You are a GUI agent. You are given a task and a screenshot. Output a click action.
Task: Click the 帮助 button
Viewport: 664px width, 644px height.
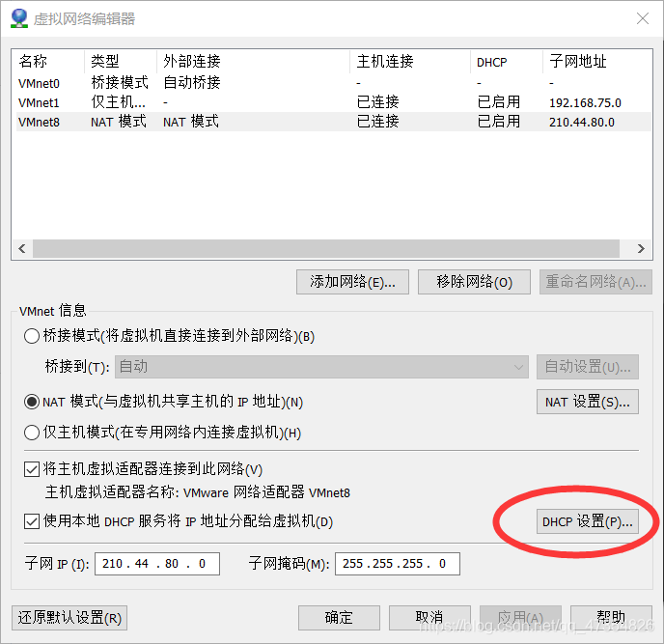[611, 618]
